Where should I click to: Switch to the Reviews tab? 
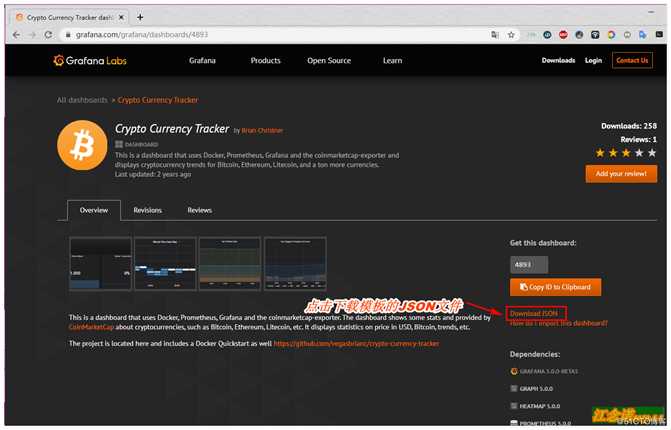tap(199, 210)
